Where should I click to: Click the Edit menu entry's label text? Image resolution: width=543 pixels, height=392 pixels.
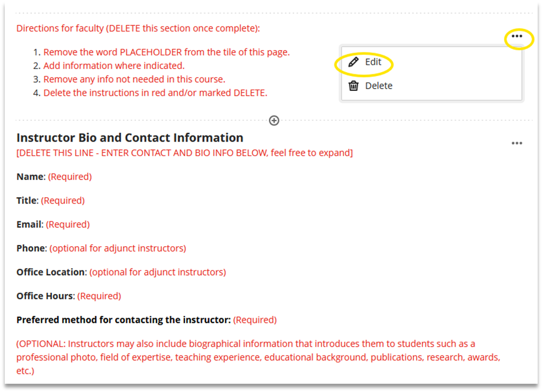(x=373, y=62)
